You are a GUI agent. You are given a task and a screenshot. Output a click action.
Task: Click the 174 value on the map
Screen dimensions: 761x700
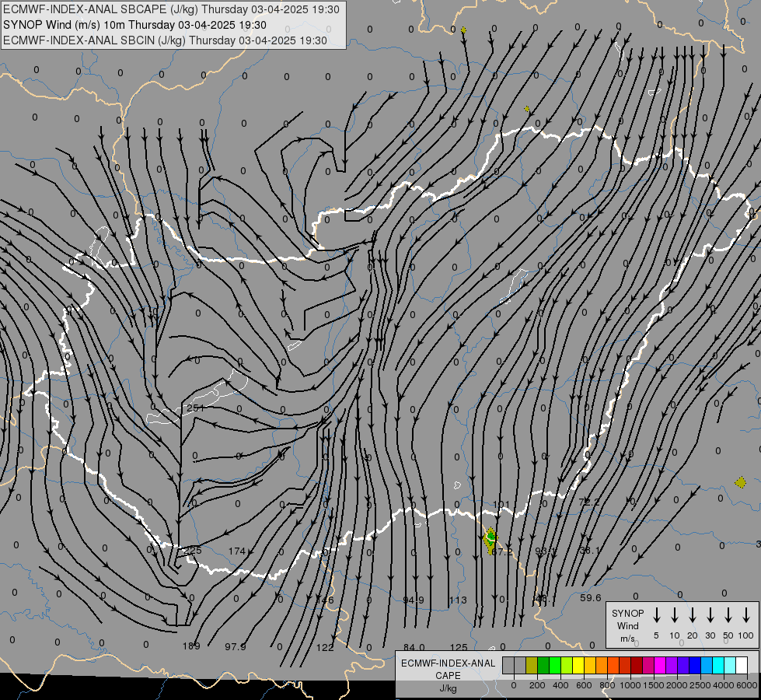pos(237,551)
